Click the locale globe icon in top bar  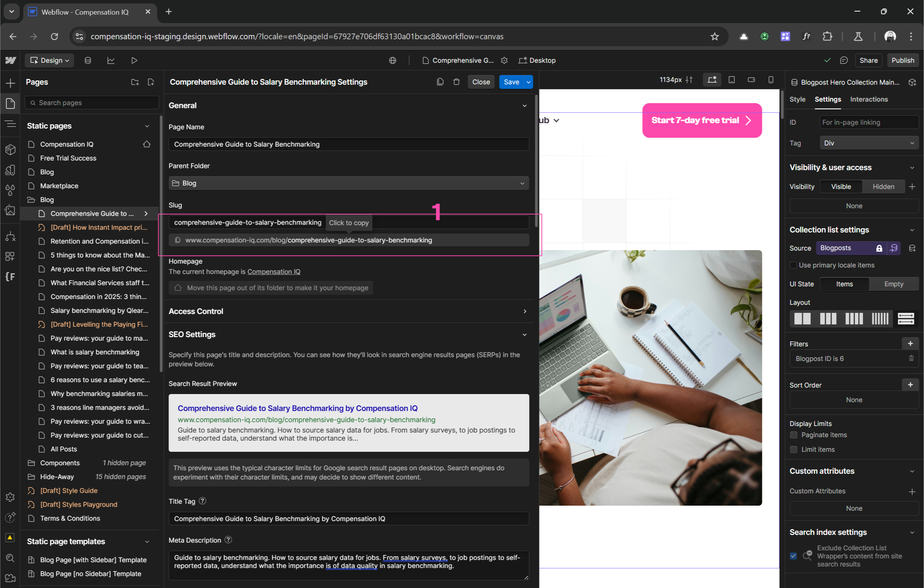393,60
